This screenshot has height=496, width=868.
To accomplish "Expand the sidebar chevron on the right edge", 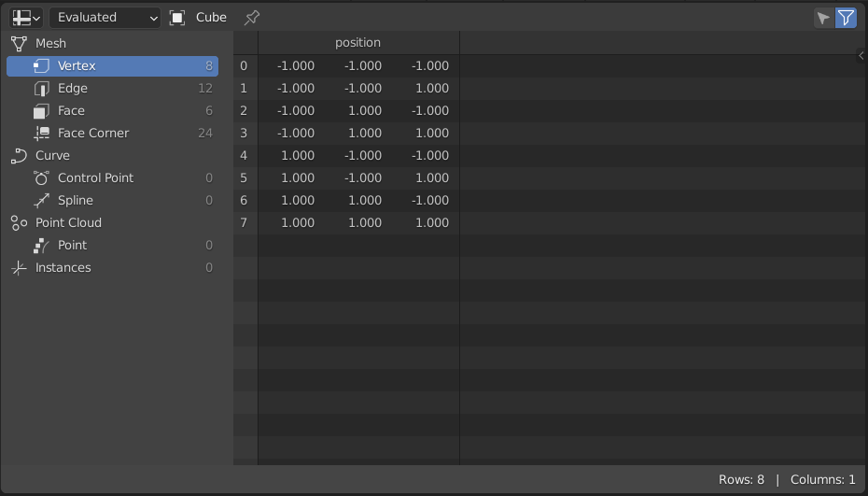I will (x=861, y=55).
